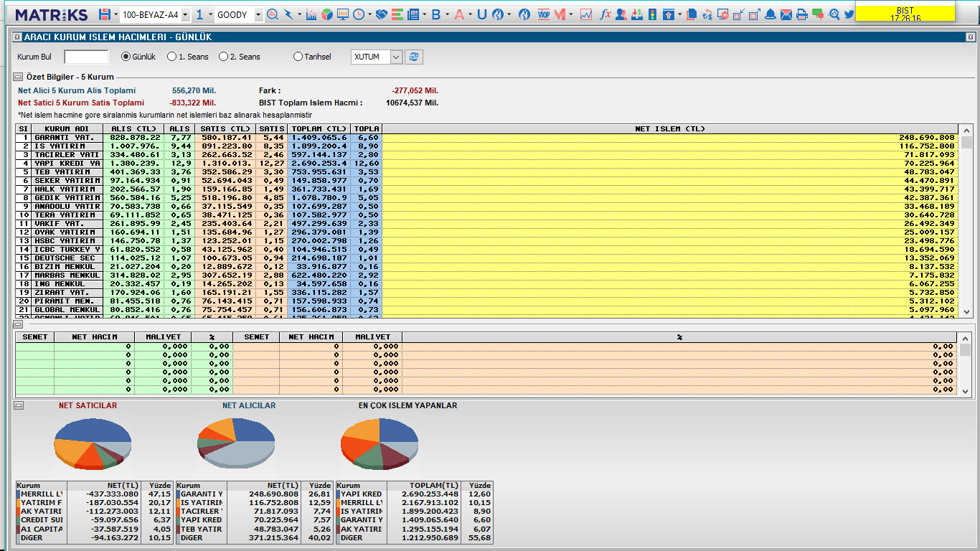Viewport: 980px width, 551px height.
Task: Click the Net Islem value 248.690.808 in table
Action: [926, 137]
